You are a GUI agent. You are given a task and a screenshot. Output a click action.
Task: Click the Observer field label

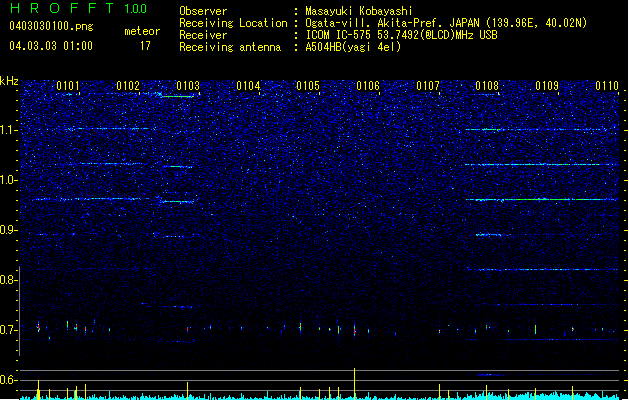click(x=203, y=11)
